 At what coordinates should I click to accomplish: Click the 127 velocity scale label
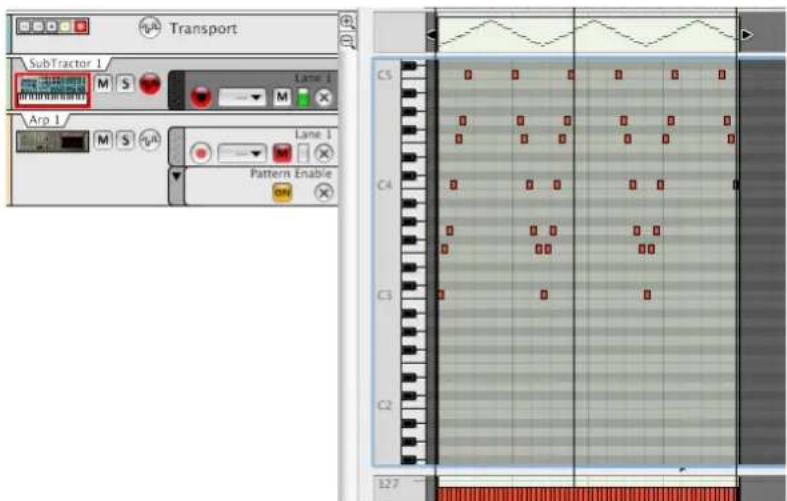pyautogui.click(x=387, y=483)
